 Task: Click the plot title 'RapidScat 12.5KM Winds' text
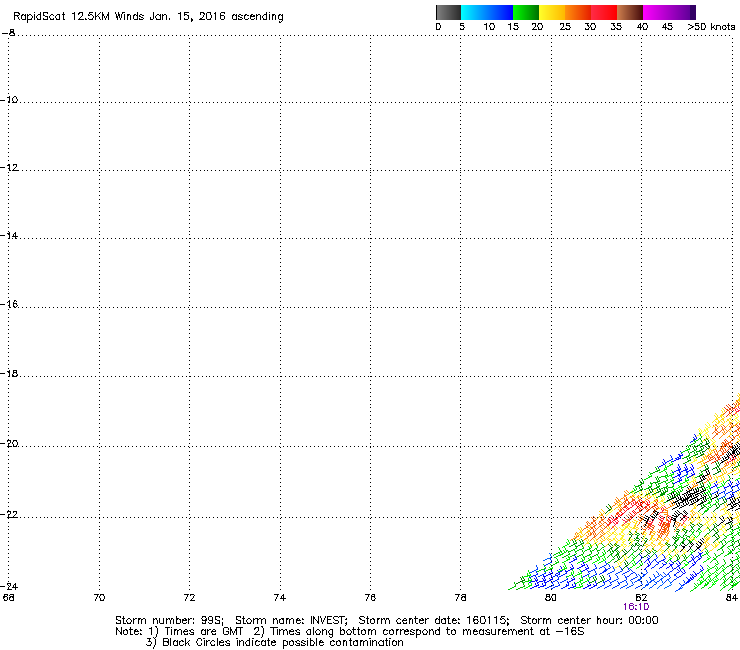point(79,17)
